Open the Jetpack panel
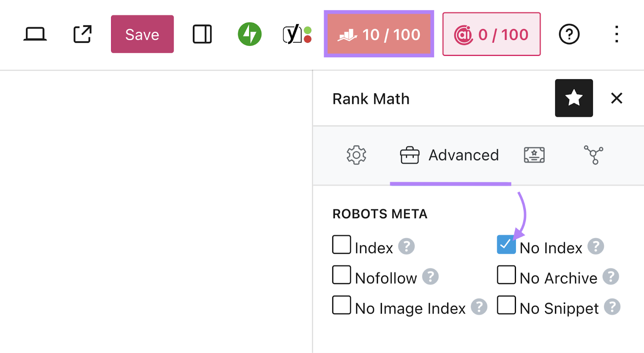644x353 pixels. click(249, 34)
